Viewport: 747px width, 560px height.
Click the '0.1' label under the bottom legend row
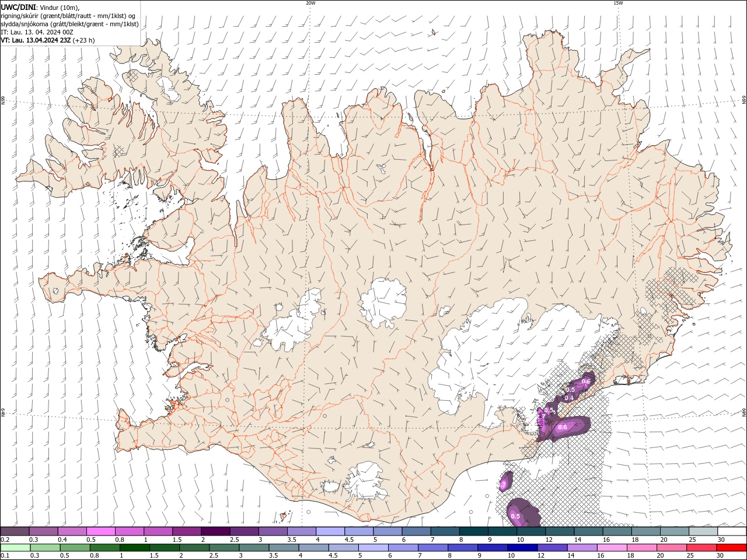click(5, 555)
